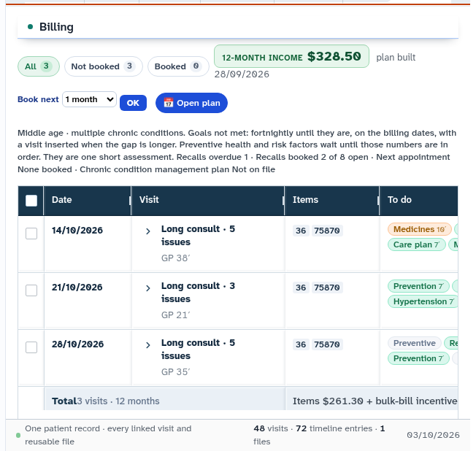Image resolution: width=476 pixels, height=451 pixels.
Task: Click the Items column header
Action: click(x=331, y=200)
